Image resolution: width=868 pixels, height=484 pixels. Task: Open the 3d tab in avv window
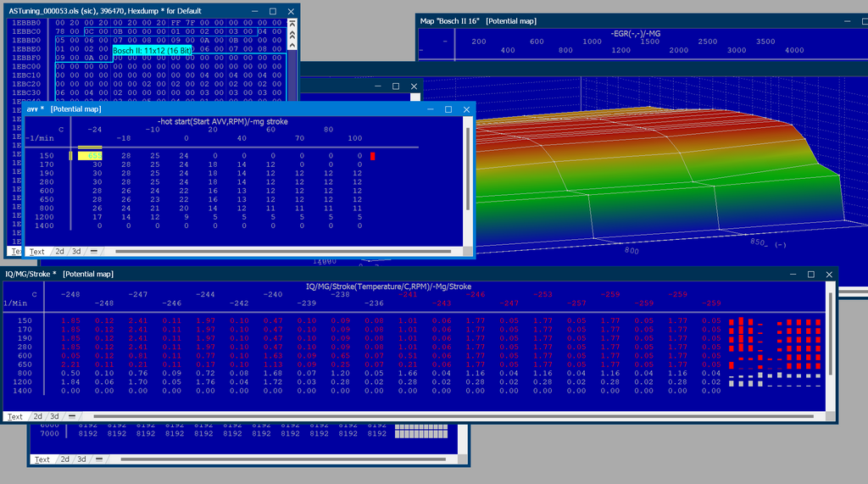[76, 252]
